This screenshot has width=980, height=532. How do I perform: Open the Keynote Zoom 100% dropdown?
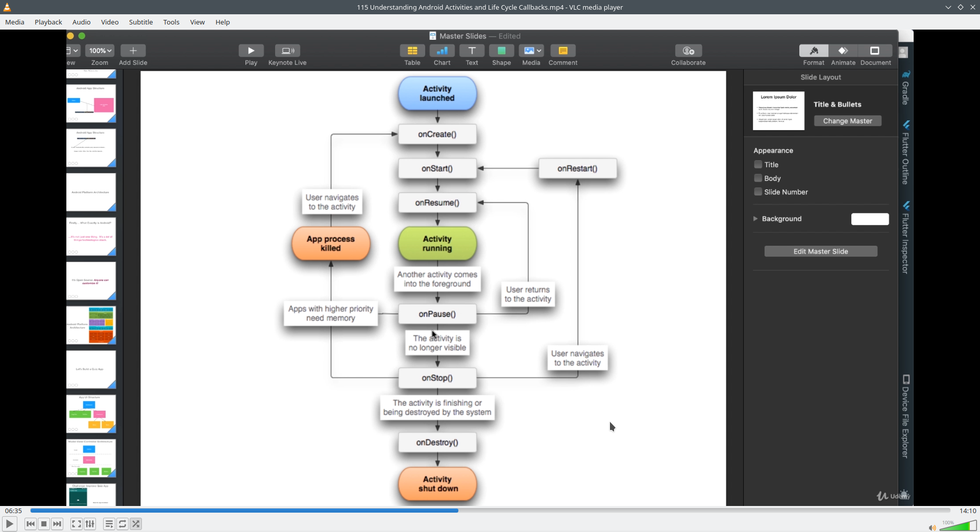(x=100, y=50)
